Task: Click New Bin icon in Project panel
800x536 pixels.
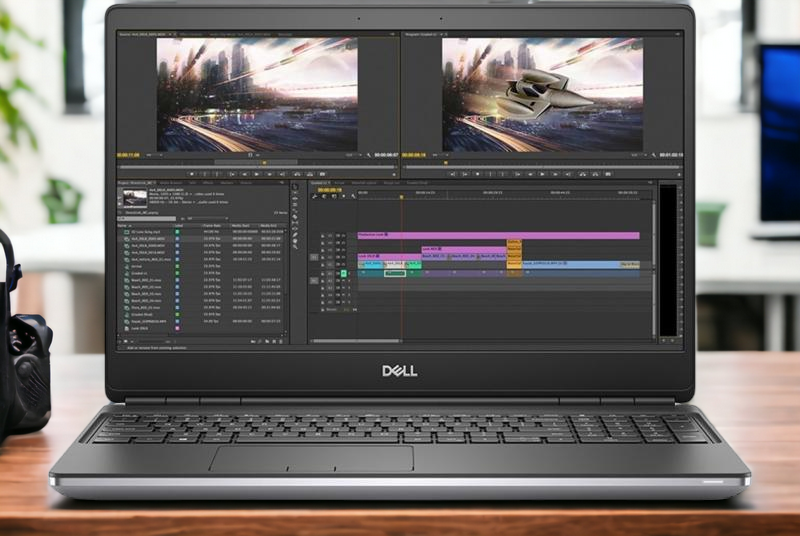Action: click(267, 342)
